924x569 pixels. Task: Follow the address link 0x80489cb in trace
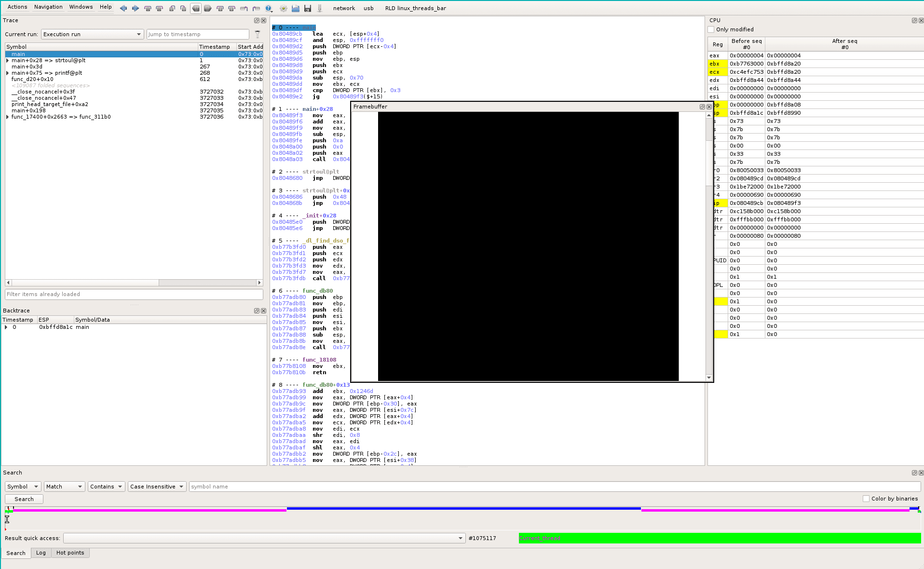click(287, 33)
